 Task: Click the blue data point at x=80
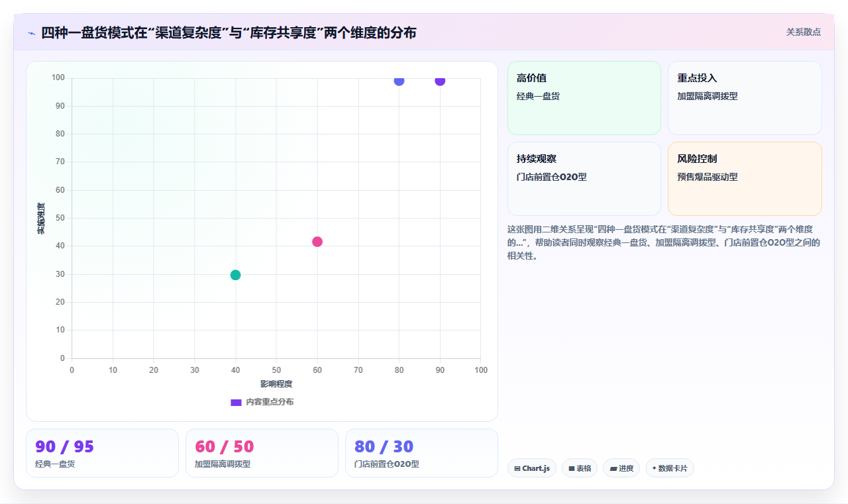pos(399,81)
